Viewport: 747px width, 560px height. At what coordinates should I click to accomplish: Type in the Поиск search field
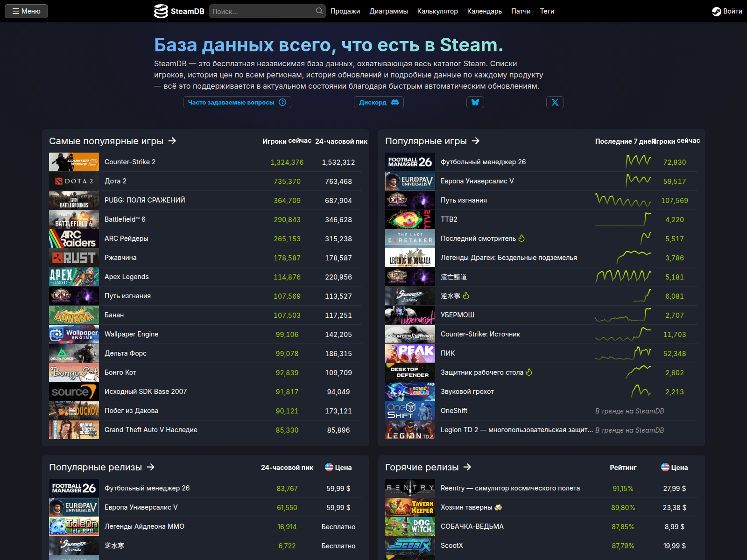tap(261, 11)
